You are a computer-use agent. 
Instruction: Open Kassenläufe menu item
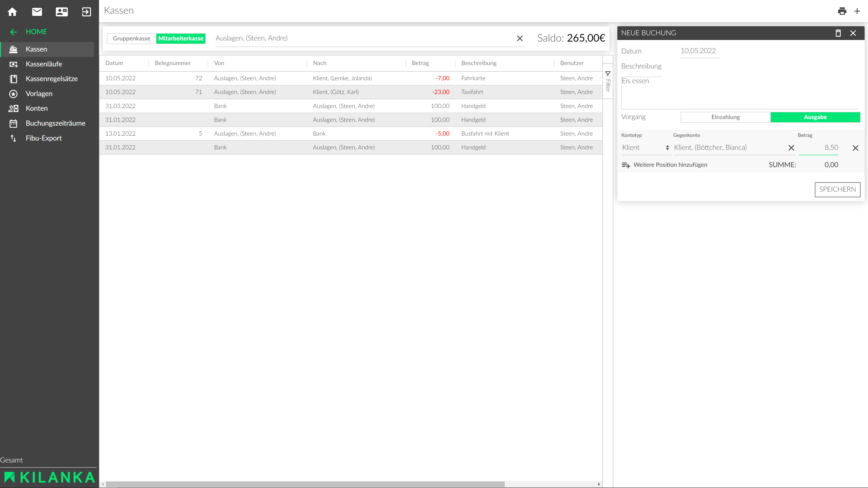[47, 64]
